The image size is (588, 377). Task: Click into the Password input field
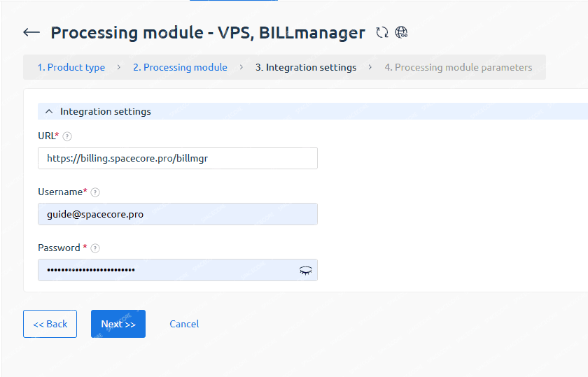click(168, 270)
